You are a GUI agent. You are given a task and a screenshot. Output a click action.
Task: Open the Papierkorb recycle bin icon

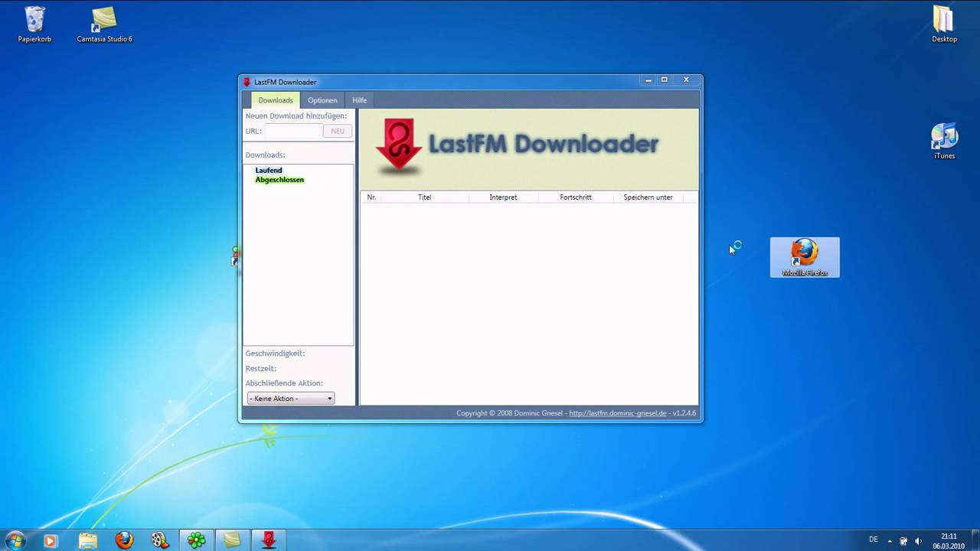[x=34, y=24]
